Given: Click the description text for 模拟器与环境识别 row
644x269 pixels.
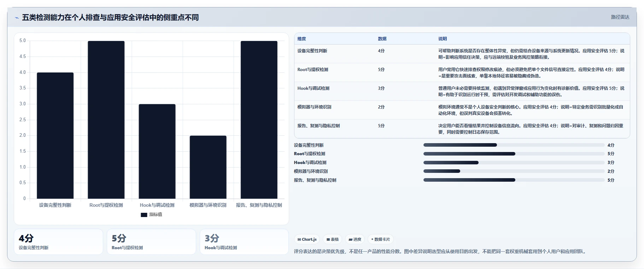Looking at the screenshot, I should coord(531,110).
